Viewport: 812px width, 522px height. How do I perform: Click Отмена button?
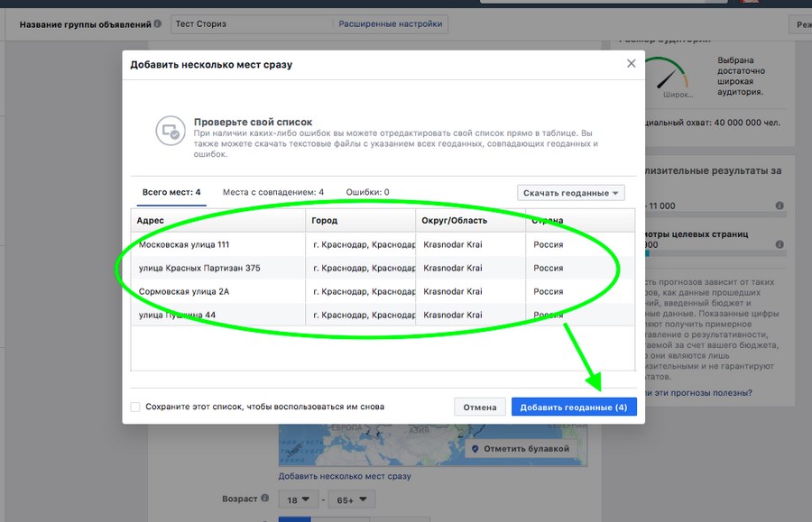[x=480, y=408]
